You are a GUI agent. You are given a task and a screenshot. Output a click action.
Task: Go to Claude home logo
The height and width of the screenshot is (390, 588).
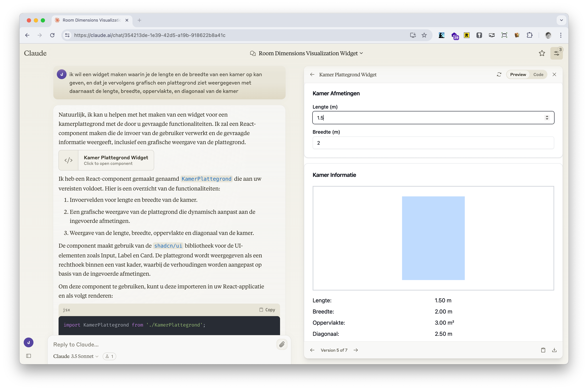(x=35, y=53)
